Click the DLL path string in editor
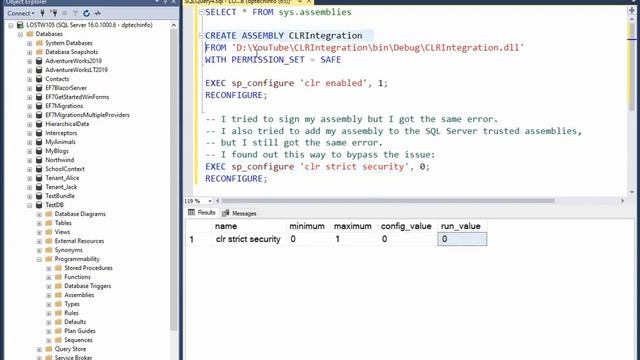Viewport: 640px width, 360px height. 378,48
